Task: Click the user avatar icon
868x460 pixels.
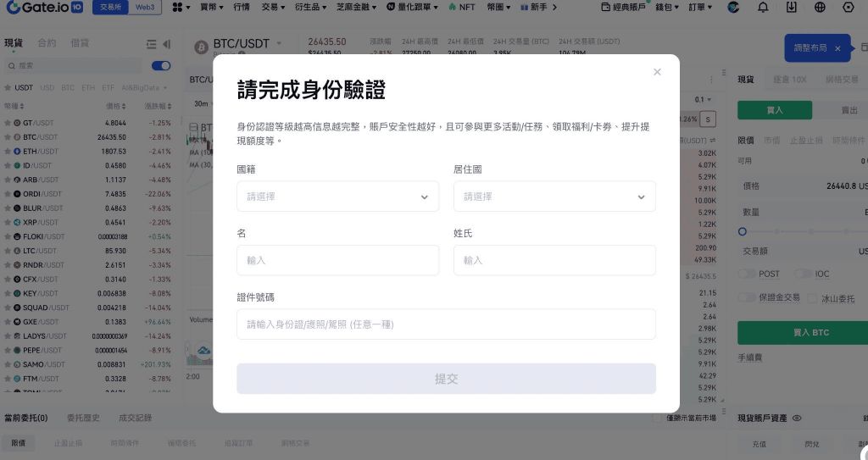Action: 734,8
